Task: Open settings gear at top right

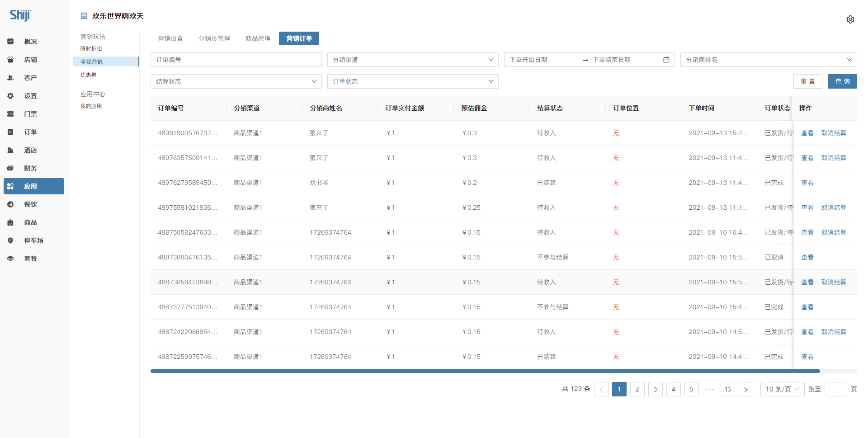Action: click(x=850, y=19)
